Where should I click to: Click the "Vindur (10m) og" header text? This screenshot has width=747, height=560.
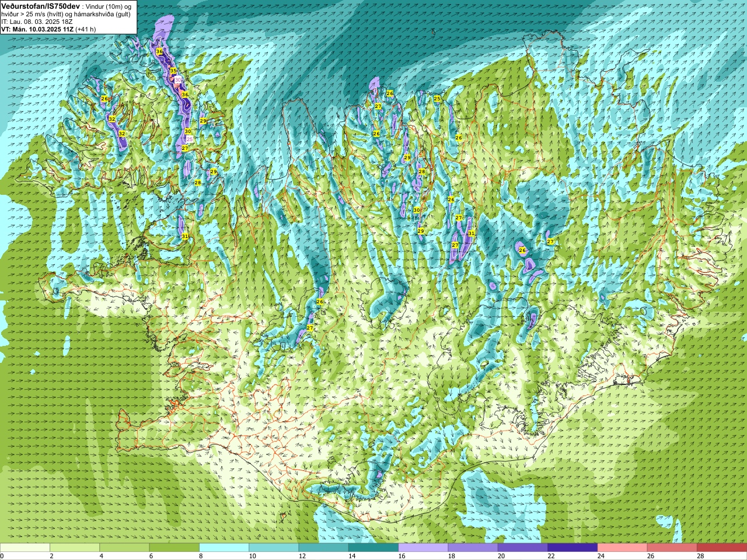[108, 7]
